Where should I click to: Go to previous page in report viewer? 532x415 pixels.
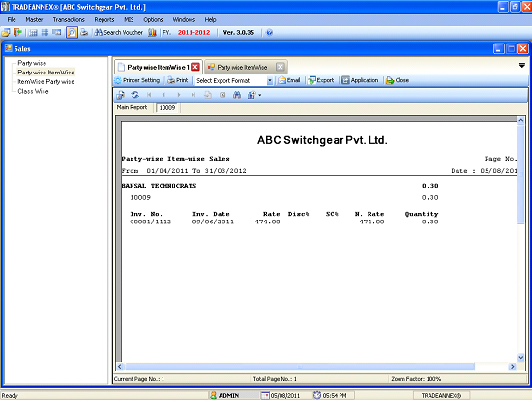click(163, 95)
